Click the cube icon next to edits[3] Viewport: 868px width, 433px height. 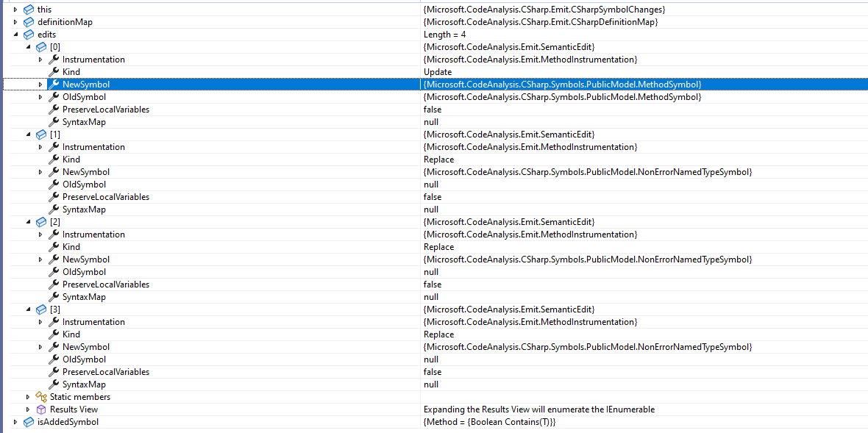pos(41,309)
